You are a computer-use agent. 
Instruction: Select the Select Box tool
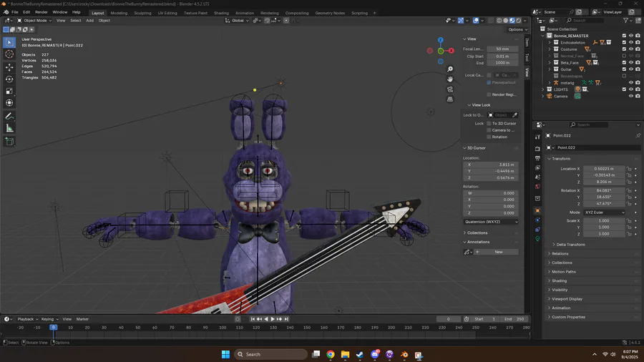(x=9, y=42)
